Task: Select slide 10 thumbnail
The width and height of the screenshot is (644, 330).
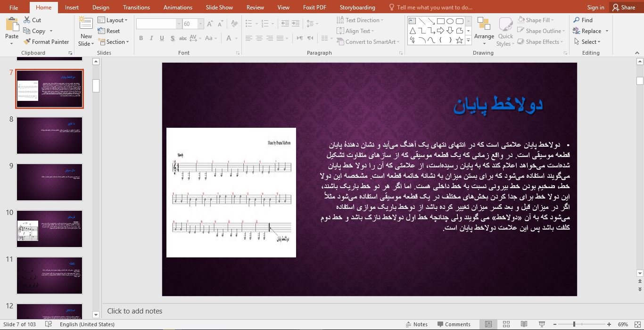Action: tap(50, 229)
